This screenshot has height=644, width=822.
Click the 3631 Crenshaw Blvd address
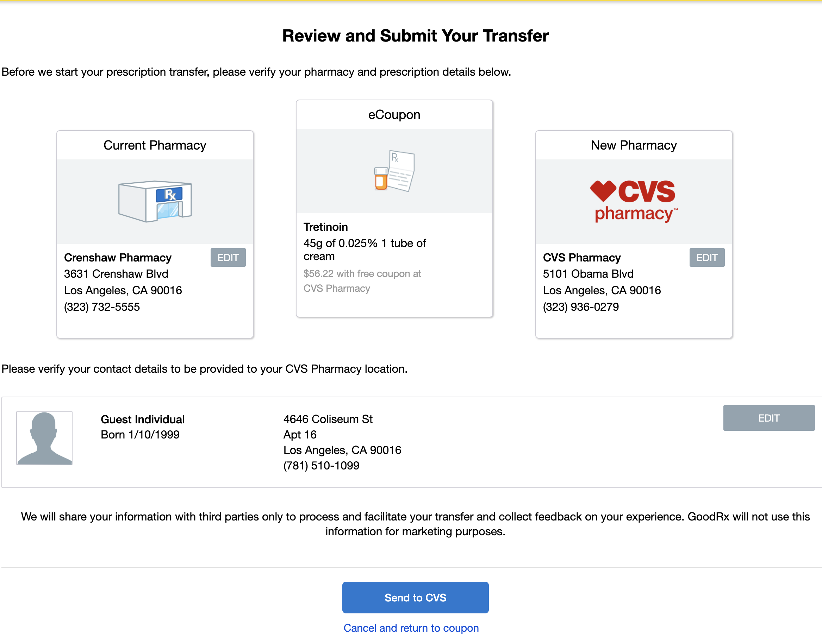click(116, 274)
